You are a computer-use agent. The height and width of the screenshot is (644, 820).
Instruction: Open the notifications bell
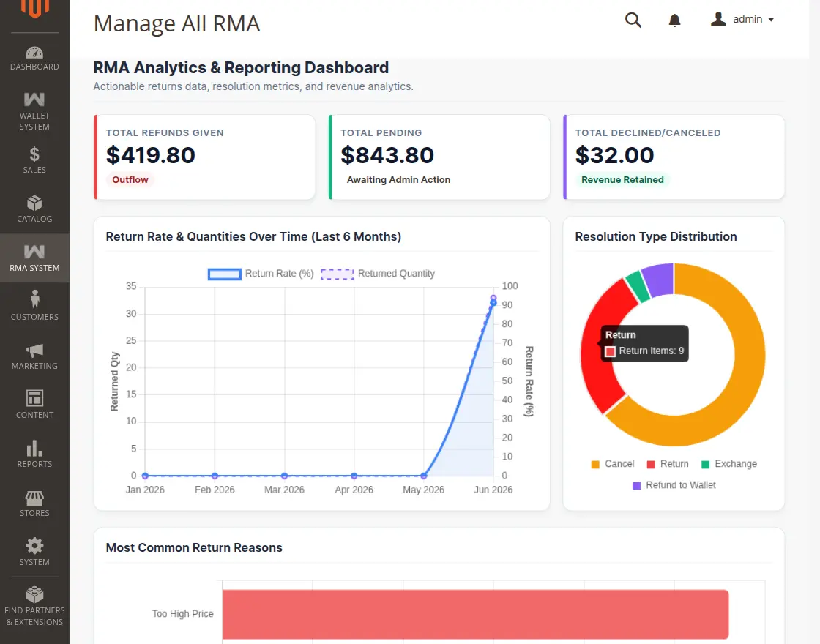click(x=674, y=20)
